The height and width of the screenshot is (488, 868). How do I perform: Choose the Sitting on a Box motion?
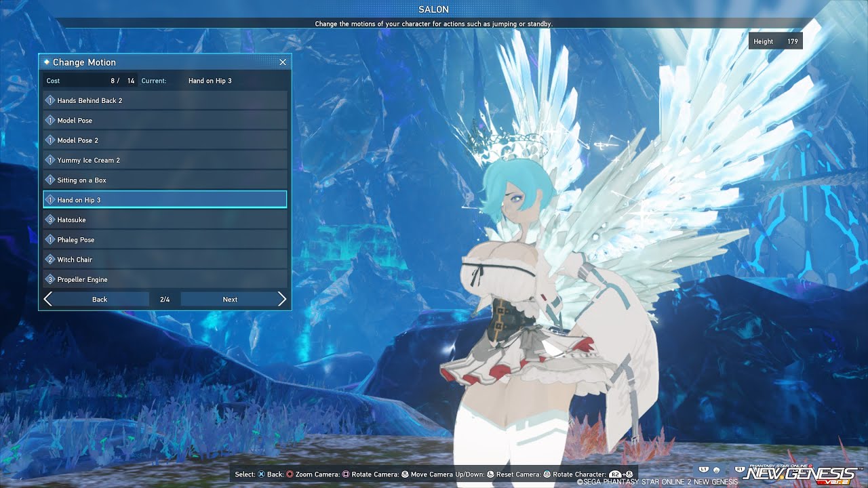165,180
